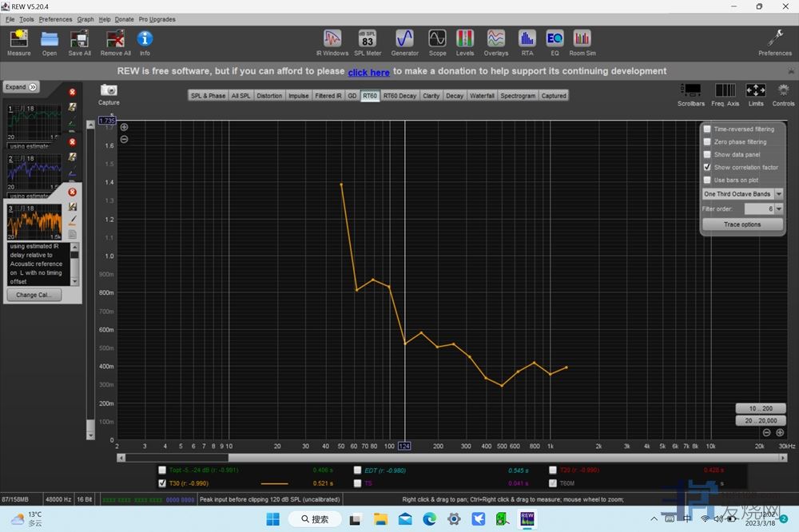
Task: Switch to the Waterfall tab
Action: click(482, 96)
